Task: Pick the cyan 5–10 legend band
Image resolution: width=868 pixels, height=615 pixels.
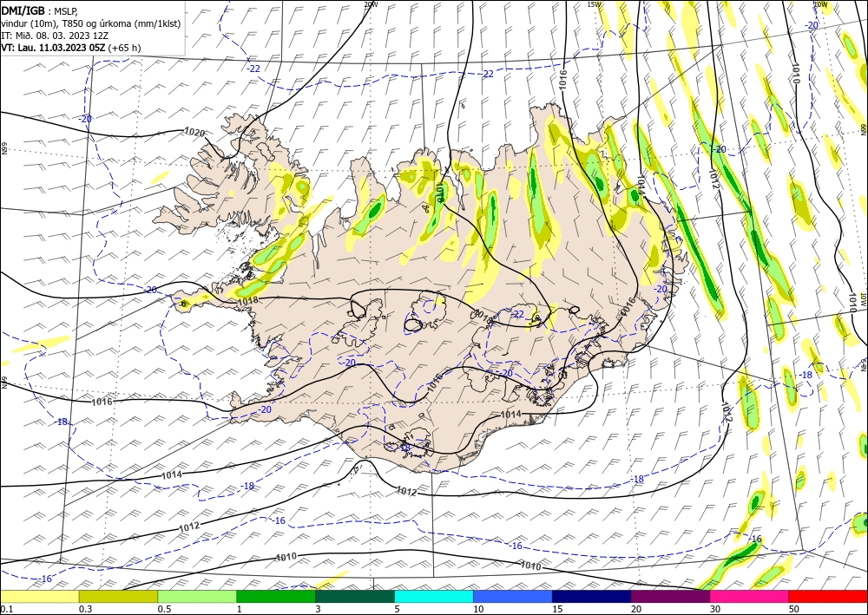Action: [x=434, y=596]
